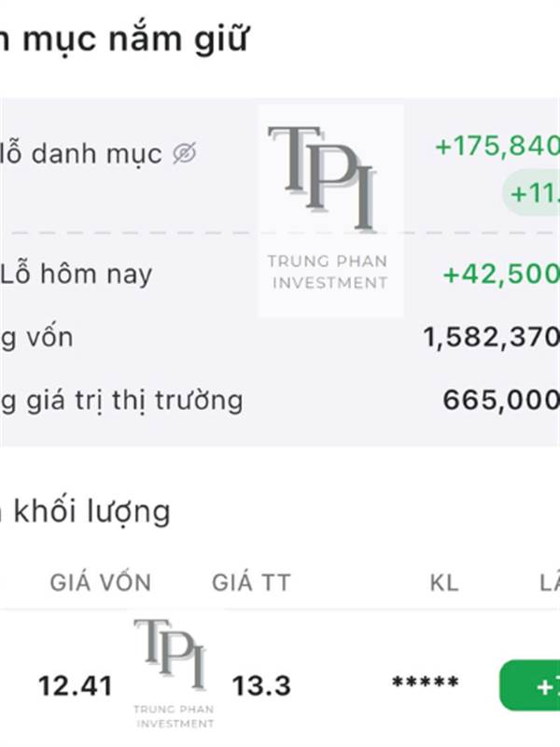Image resolution: width=560 pixels, height=747 pixels.
Task: Tap the khối lượng section heading
Action: click(86, 512)
